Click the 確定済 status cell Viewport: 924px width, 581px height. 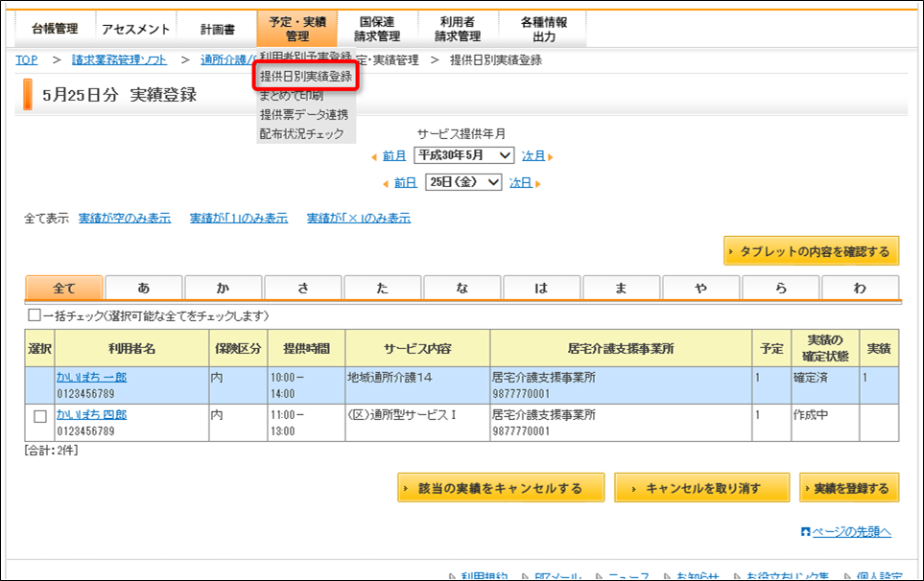pyautogui.click(x=824, y=385)
